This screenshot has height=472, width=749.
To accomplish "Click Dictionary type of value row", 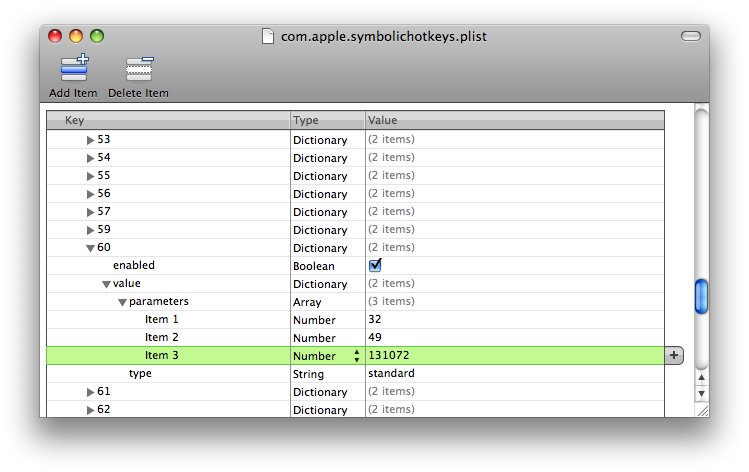I will pyautogui.click(x=320, y=284).
